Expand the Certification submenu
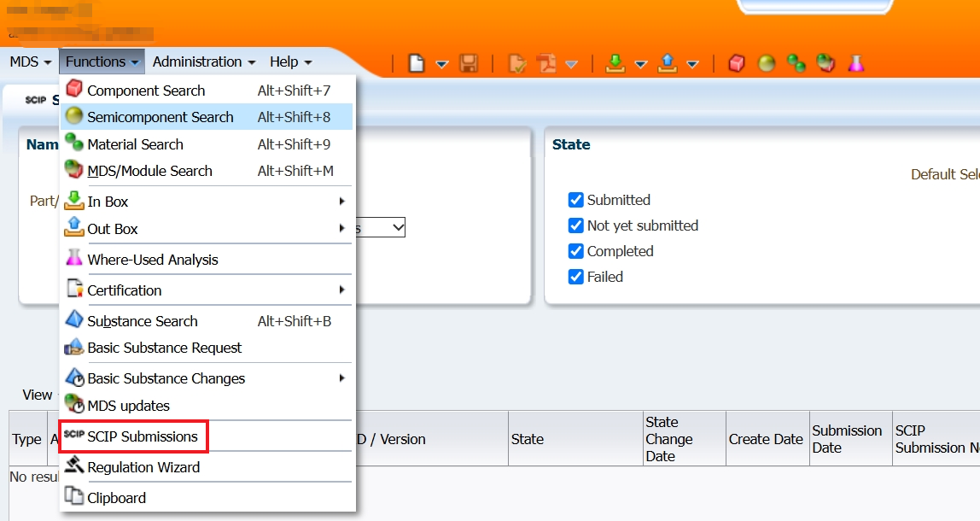This screenshot has width=980, height=521. click(x=207, y=290)
